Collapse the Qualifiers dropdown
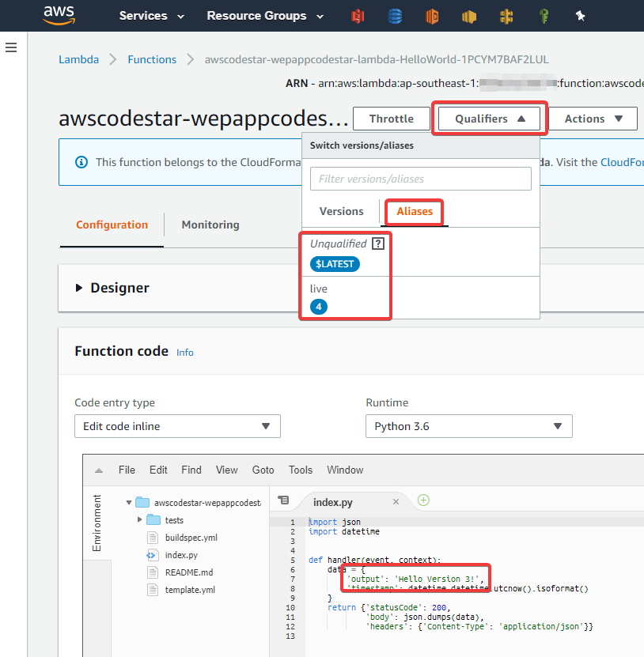 pos(489,119)
